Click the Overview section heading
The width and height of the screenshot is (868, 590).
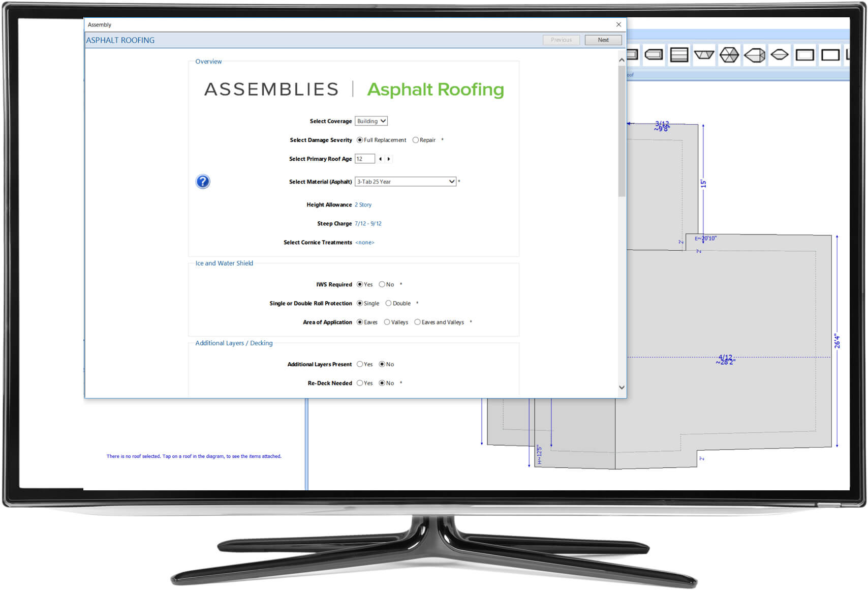pyautogui.click(x=208, y=61)
